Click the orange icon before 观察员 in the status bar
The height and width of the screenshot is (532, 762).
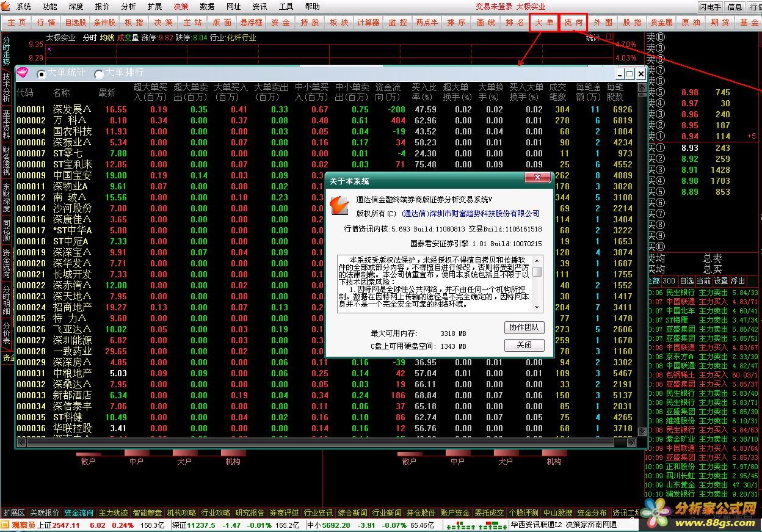click(x=5, y=525)
